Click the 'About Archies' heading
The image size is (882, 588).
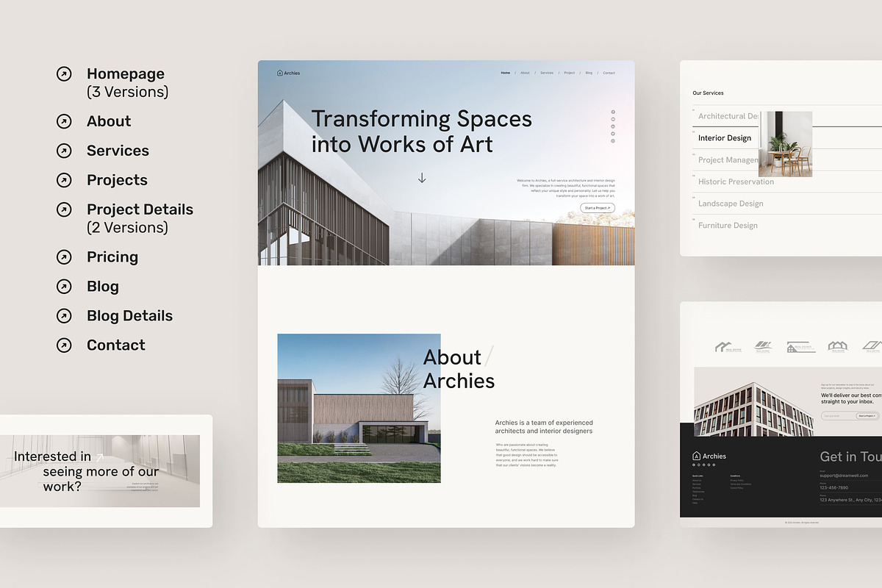pyautogui.click(x=459, y=369)
